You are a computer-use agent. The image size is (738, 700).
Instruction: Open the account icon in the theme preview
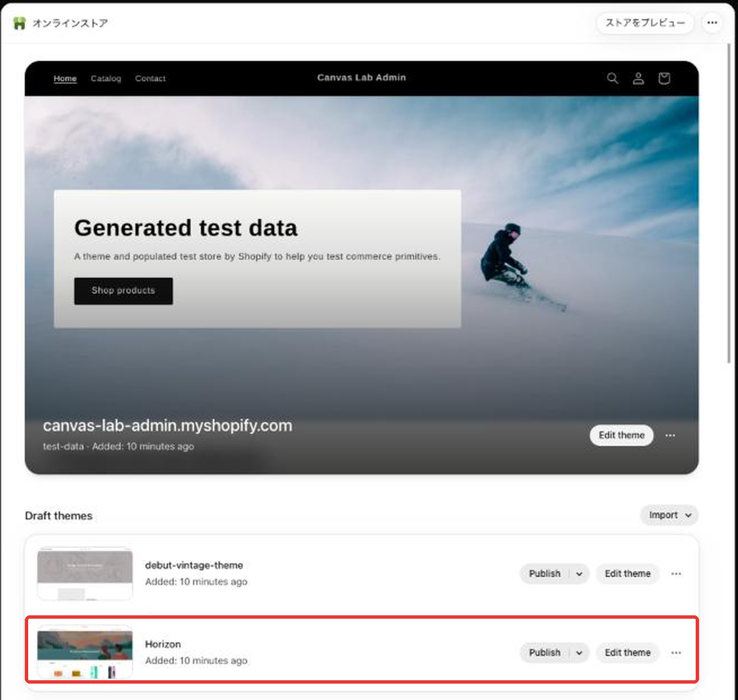pyautogui.click(x=638, y=78)
